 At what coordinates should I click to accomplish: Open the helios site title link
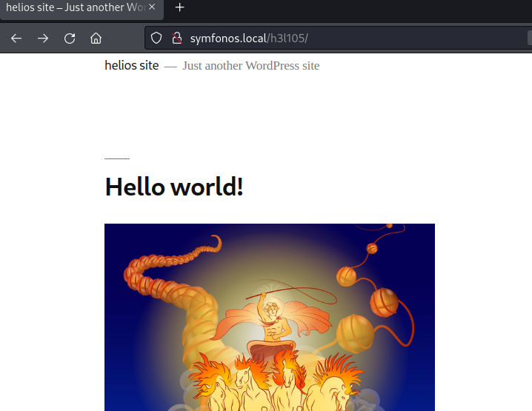pos(131,65)
